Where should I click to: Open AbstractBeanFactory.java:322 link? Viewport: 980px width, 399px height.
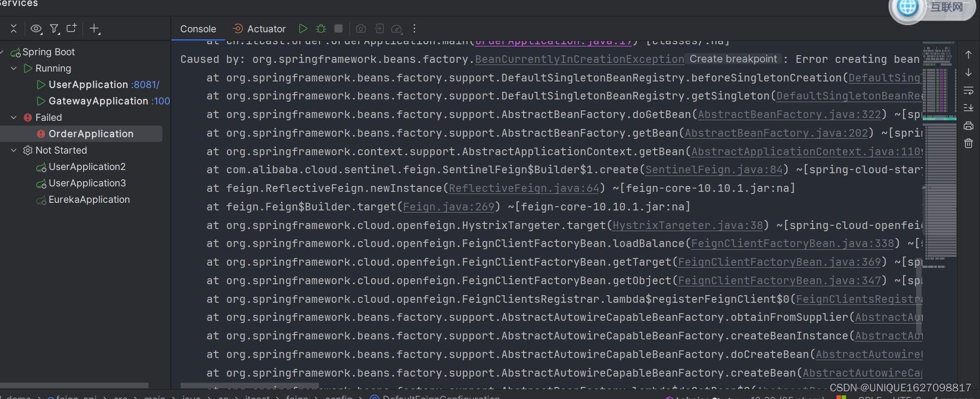(x=789, y=115)
